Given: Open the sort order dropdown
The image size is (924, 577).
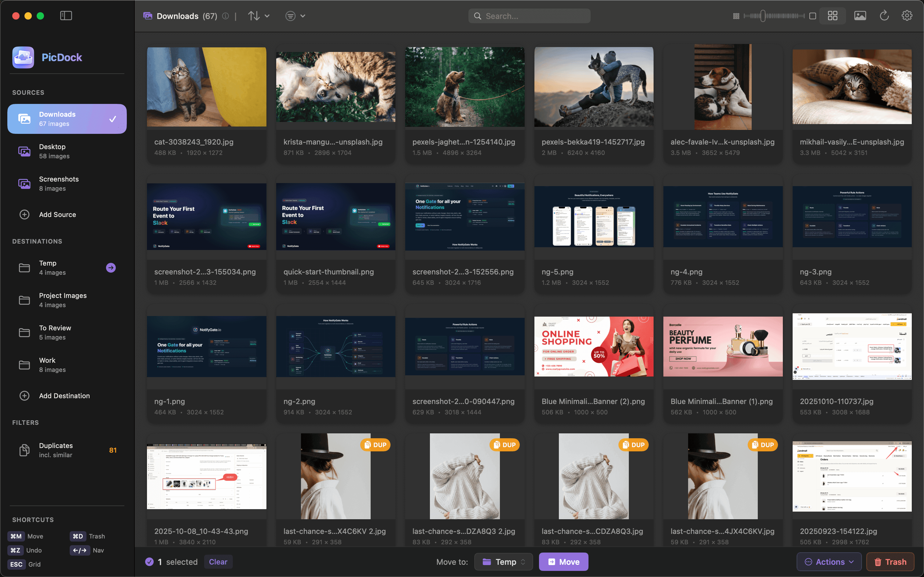Looking at the screenshot, I should coord(259,16).
